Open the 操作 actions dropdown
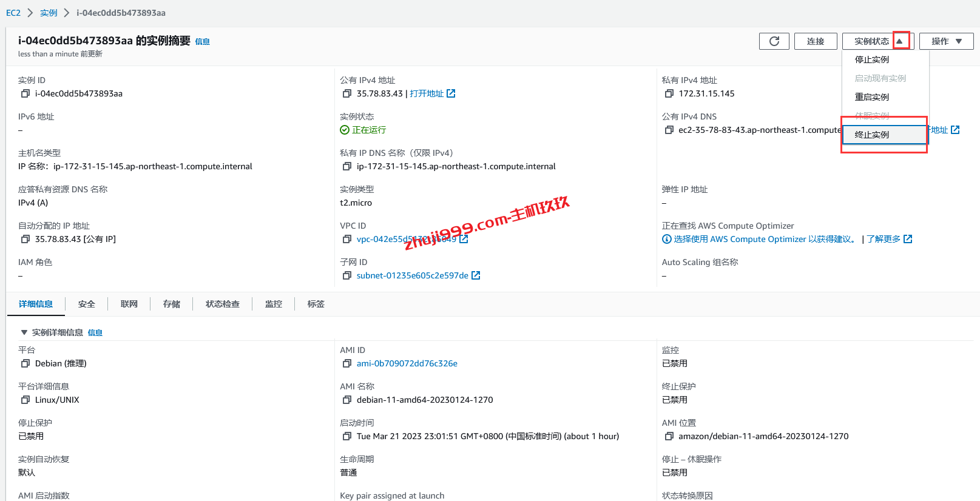 tap(946, 41)
